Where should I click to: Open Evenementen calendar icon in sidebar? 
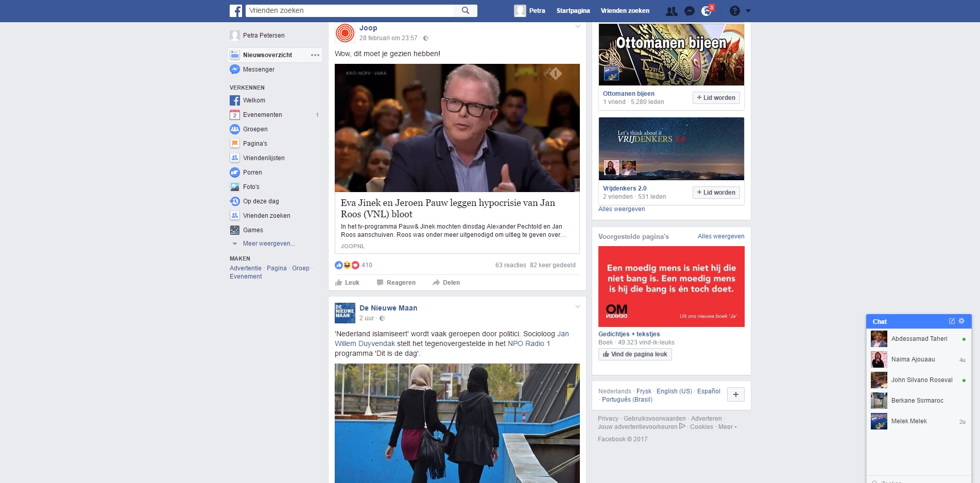pyautogui.click(x=235, y=115)
